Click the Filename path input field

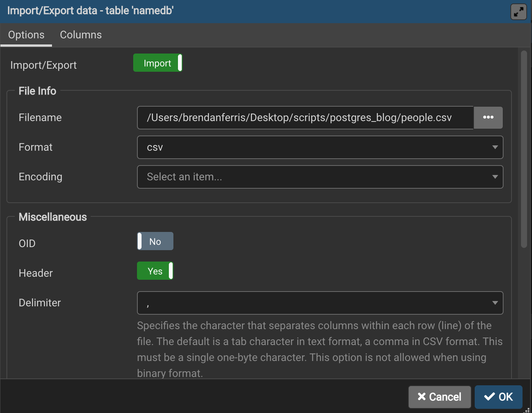(x=305, y=118)
